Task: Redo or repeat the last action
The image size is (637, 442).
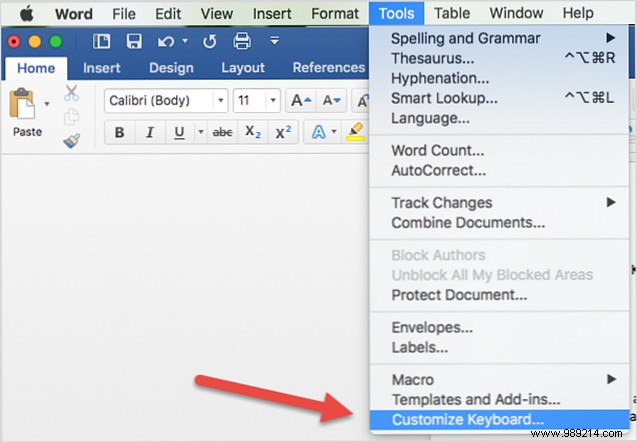Action: (x=210, y=41)
